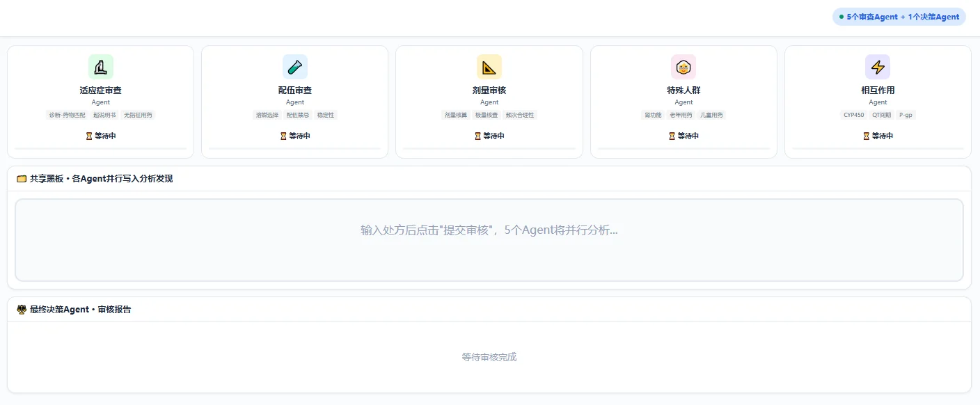Click Agent subtitle under 特殊人群
The image size is (980, 405).
(683, 102)
